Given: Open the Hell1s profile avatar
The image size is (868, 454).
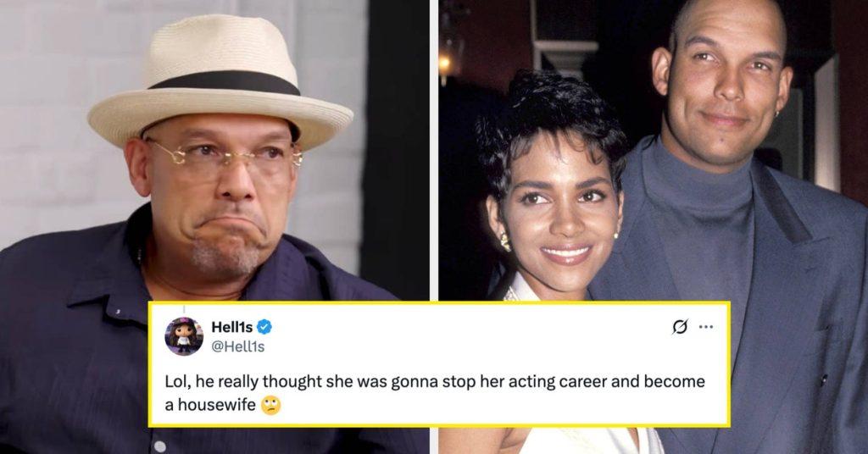Looking at the screenshot, I should point(184,336).
